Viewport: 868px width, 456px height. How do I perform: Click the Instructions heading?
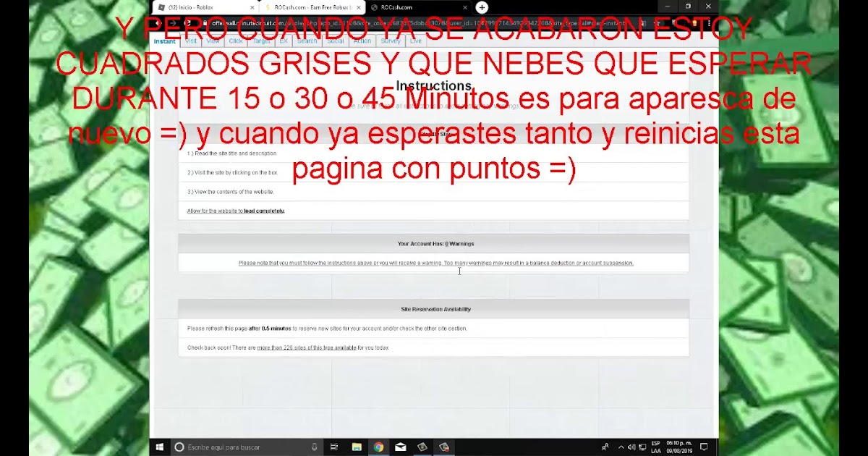point(434,86)
